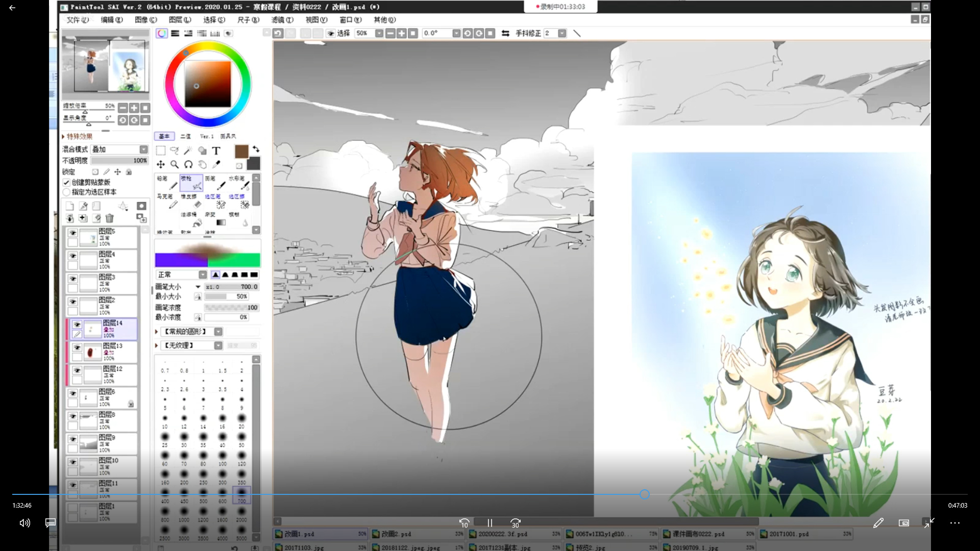Open the 手抖修正 stabilizer dropdown
Viewport: 980px width, 551px height.
pos(562,33)
